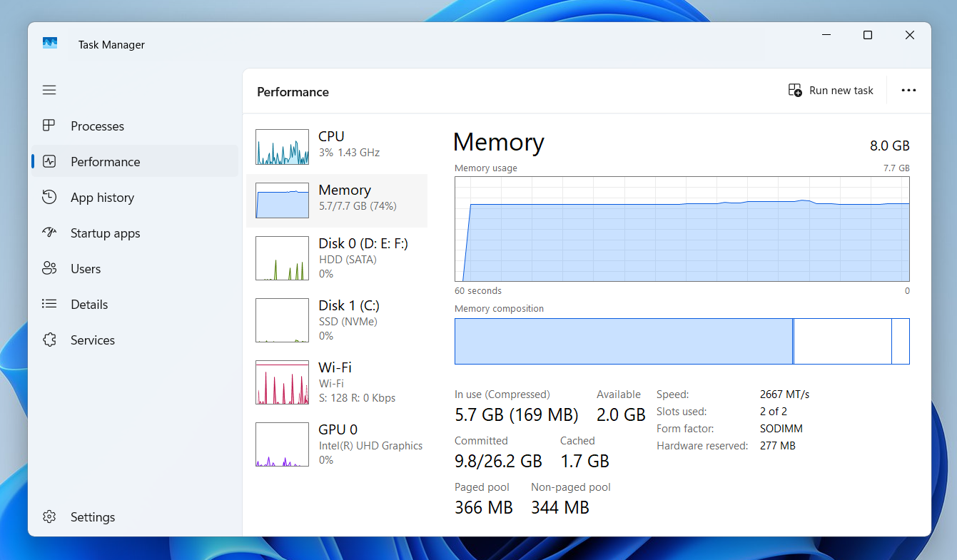Open the Settings gear icon

[x=49, y=517]
